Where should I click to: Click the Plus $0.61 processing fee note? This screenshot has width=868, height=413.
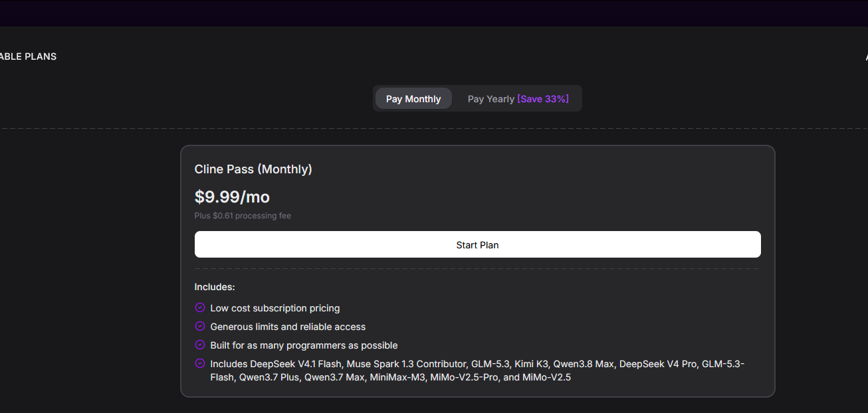point(243,216)
